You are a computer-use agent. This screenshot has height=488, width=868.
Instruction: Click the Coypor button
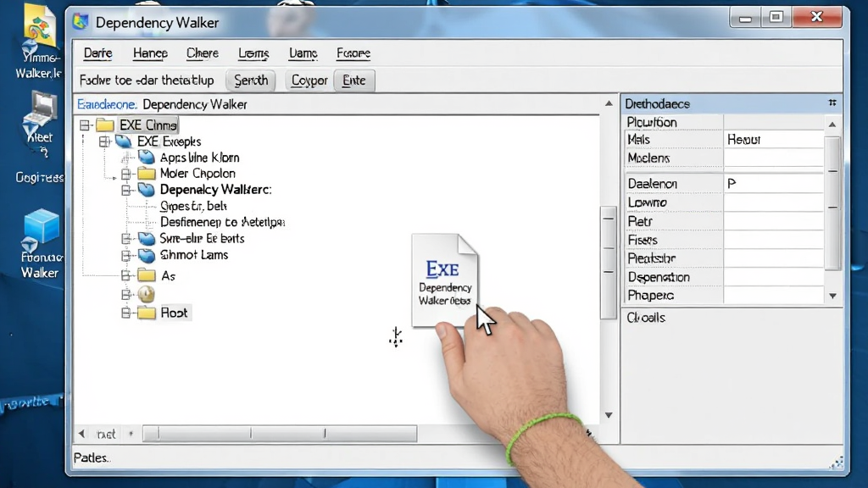pyautogui.click(x=309, y=80)
